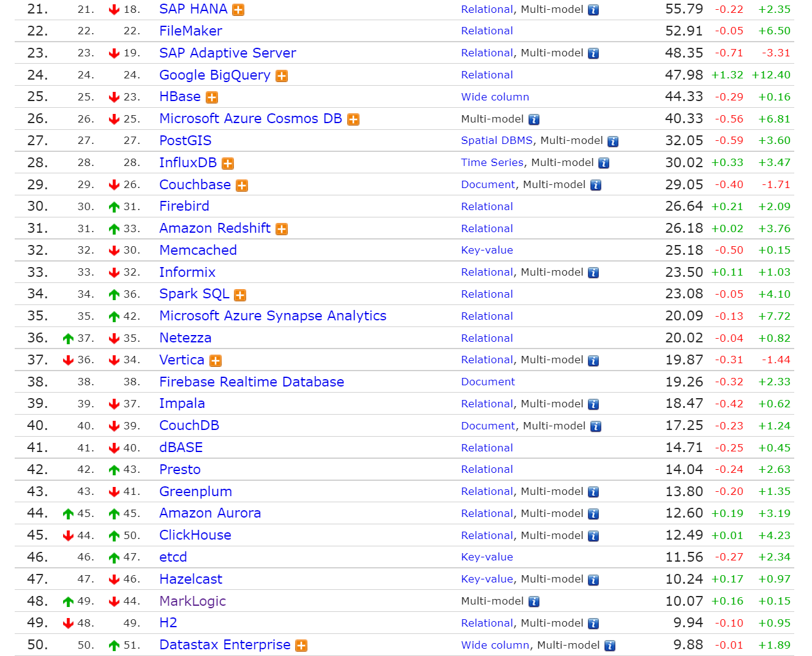Click Key-value category in Memcached row
The height and width of the screenshot is (656, 812).
(487, 251)
